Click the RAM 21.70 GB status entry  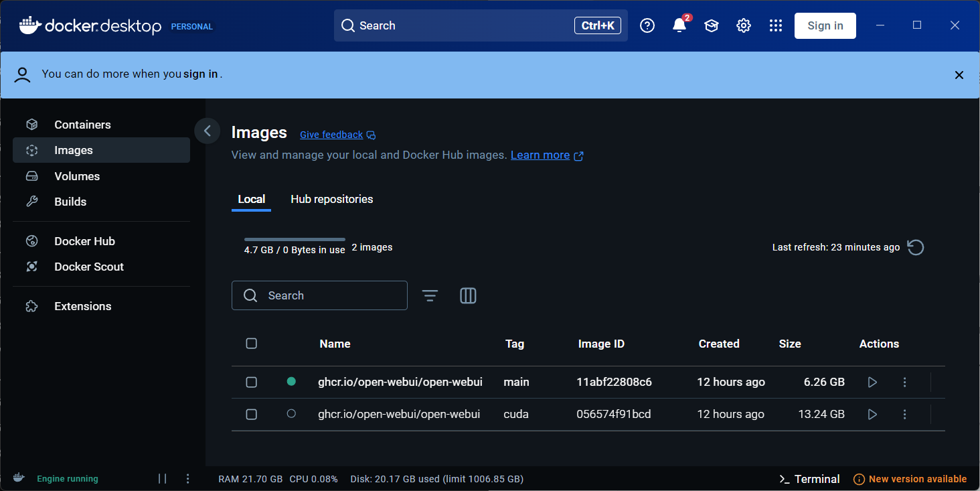click(250, 479)
